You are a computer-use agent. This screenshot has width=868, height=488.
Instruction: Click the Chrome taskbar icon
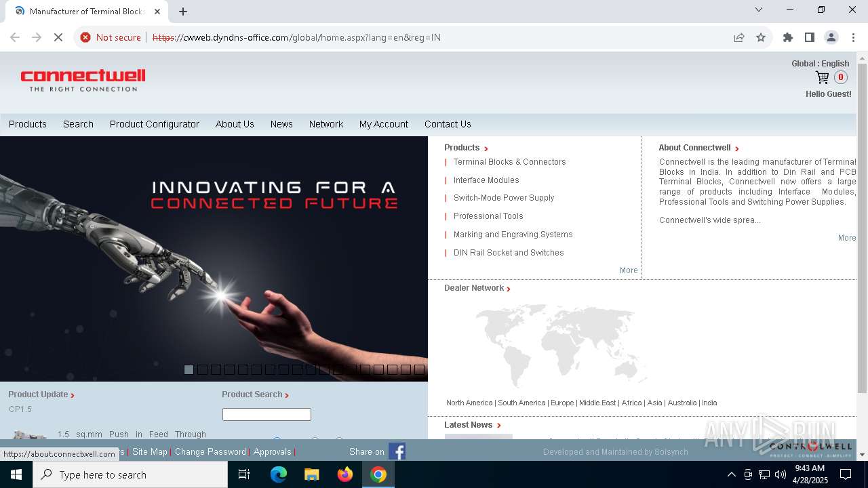click(x=378, y=474)
